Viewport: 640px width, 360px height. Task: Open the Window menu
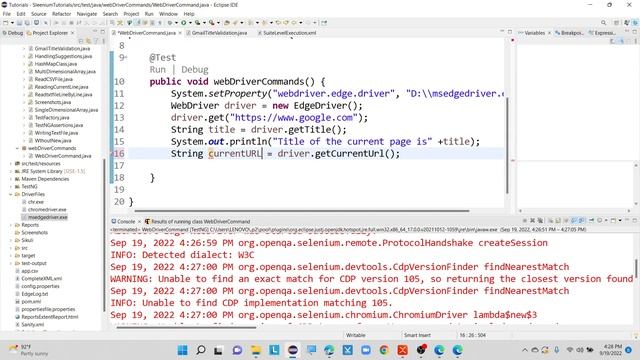168,14
